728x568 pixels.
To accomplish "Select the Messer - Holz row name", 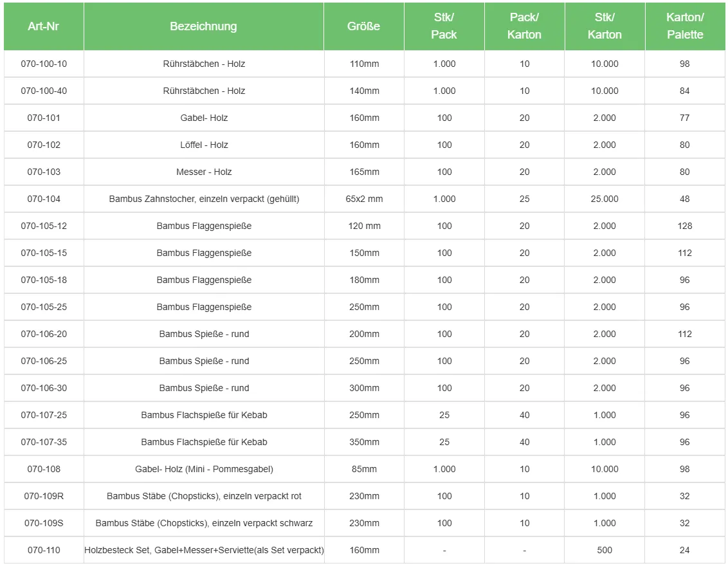I will (204, 172).
